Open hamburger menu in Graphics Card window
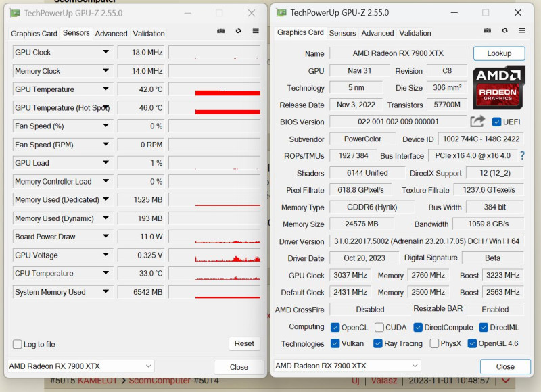This screenshot has width=541, height=392. [x=522, y=30]
